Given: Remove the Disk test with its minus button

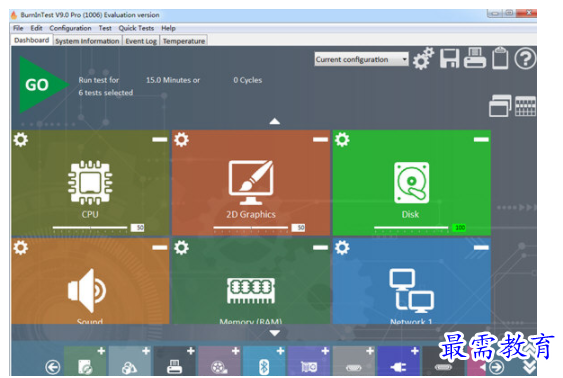Looking at the screenshot, I should [481, 139].
